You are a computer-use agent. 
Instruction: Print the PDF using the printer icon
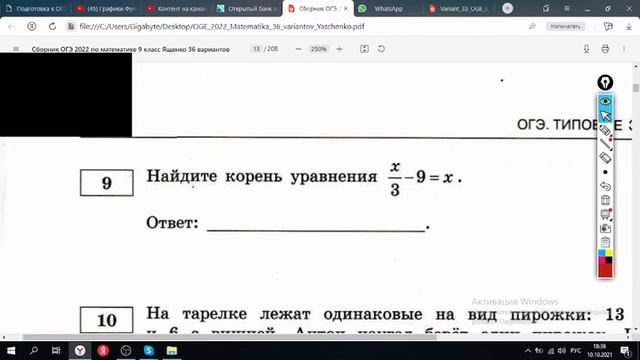(605, 49)
